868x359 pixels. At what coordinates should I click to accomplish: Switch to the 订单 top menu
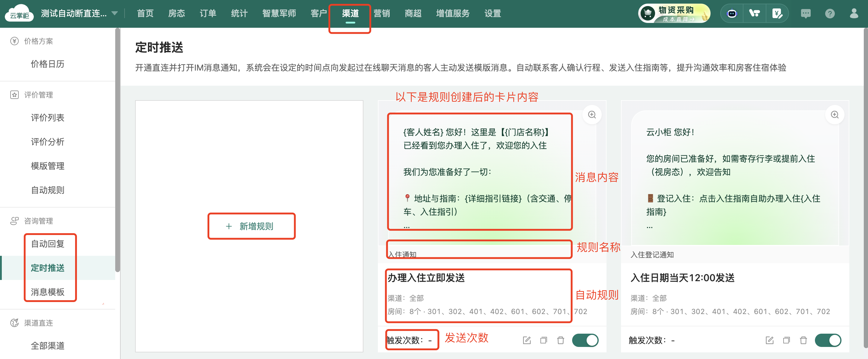click(x=207, y=14)
